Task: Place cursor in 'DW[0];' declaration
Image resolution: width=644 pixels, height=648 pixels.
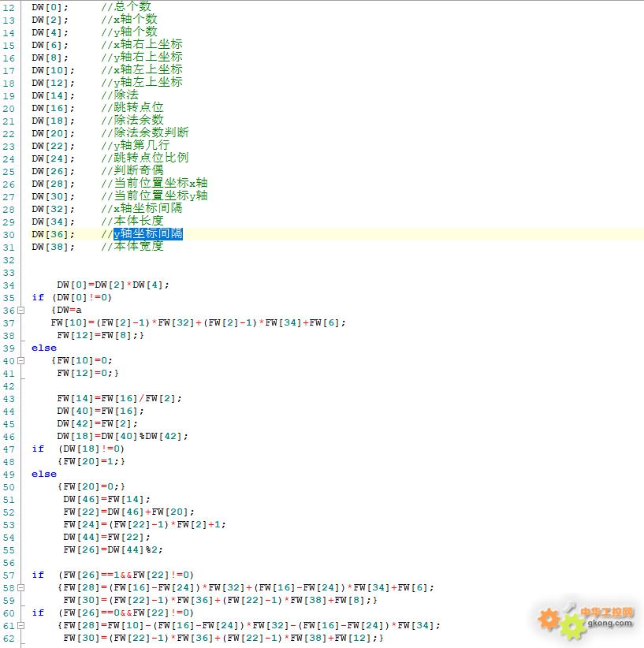Action: [x=50, y=7]
